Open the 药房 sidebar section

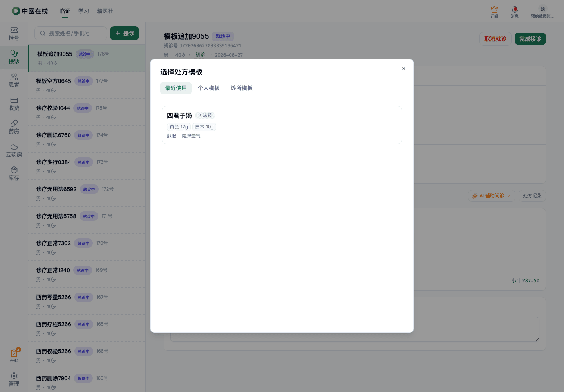pyautogui.click(x=14, y=127)
